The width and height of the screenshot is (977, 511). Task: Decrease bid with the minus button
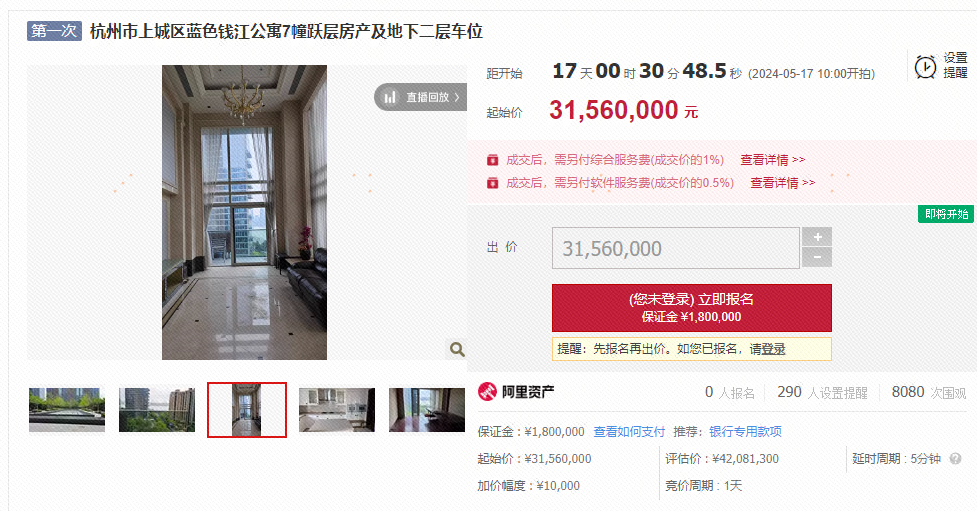click(x=817, y=257)
